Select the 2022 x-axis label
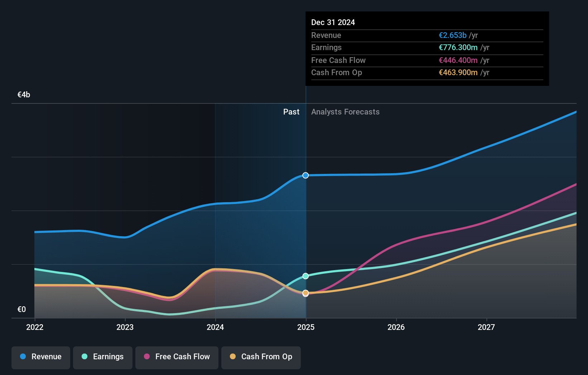Image resolution: width=588 pixels, height=375 pixels. click(x=35, y=327)
